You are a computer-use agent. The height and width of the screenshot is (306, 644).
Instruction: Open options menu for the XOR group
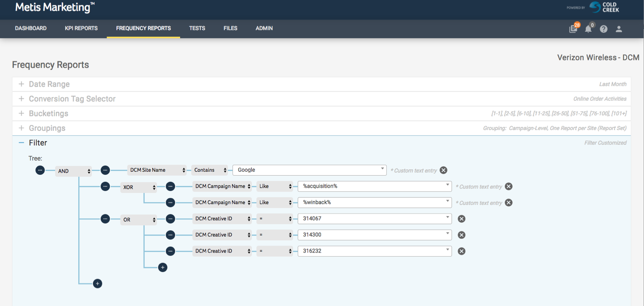click(105, 187)
